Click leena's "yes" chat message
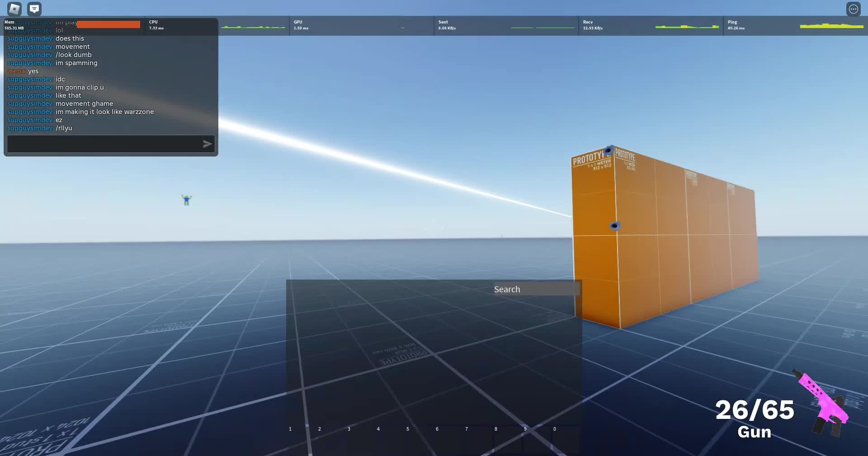Image resolution: width=868 pixels, height=456 pixels. 33,71
